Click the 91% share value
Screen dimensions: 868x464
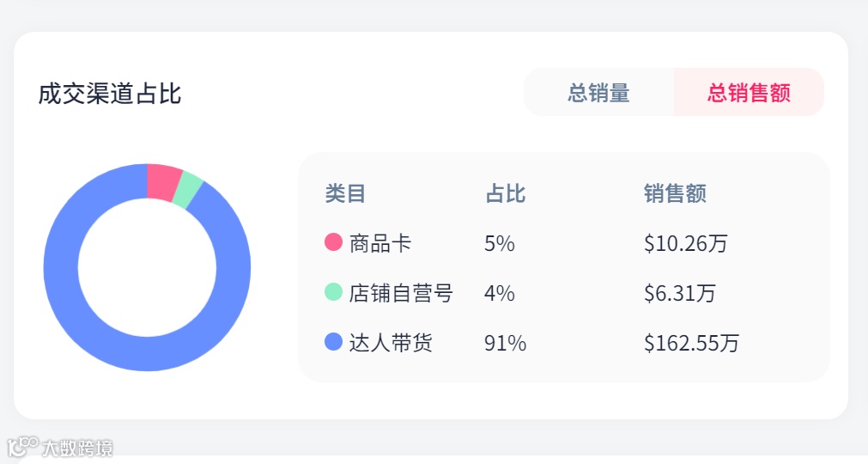(505, 343)
